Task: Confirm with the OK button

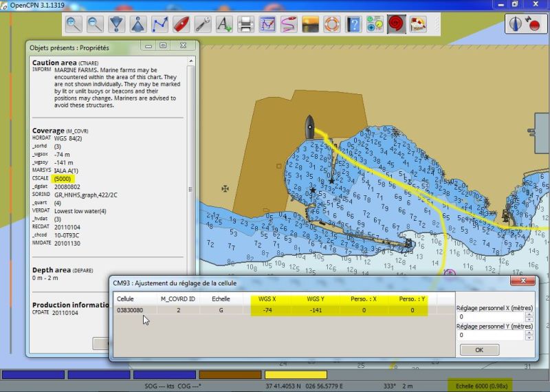Action: coord(479,350)
